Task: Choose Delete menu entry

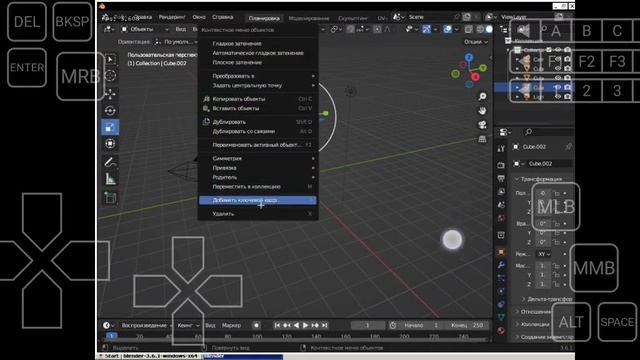Action: click(257, 213)
